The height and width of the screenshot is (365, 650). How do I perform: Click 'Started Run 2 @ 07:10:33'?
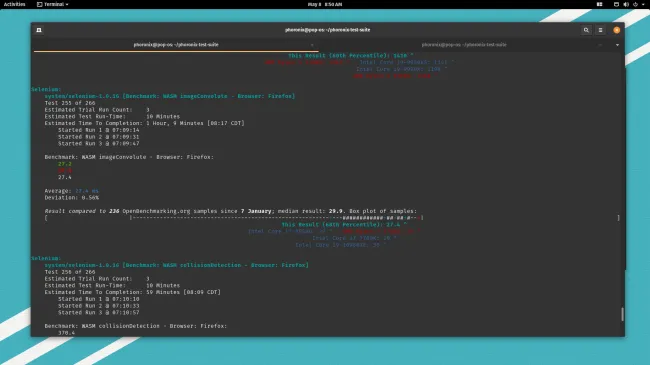click(98, 306)
